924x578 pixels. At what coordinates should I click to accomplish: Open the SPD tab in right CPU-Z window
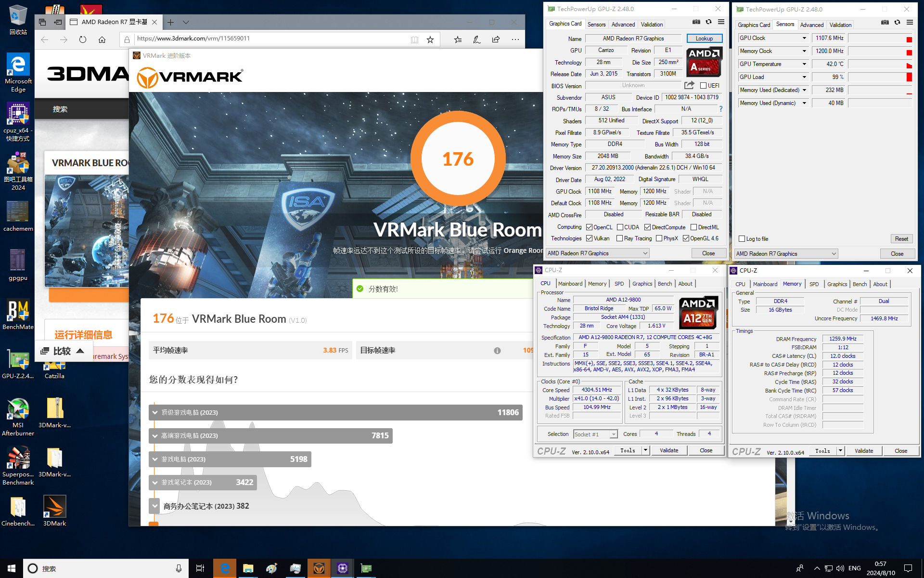click(814, 284)
